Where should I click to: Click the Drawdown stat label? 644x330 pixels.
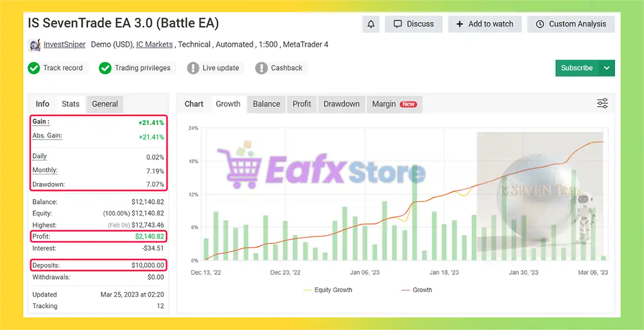coord(48,184)
